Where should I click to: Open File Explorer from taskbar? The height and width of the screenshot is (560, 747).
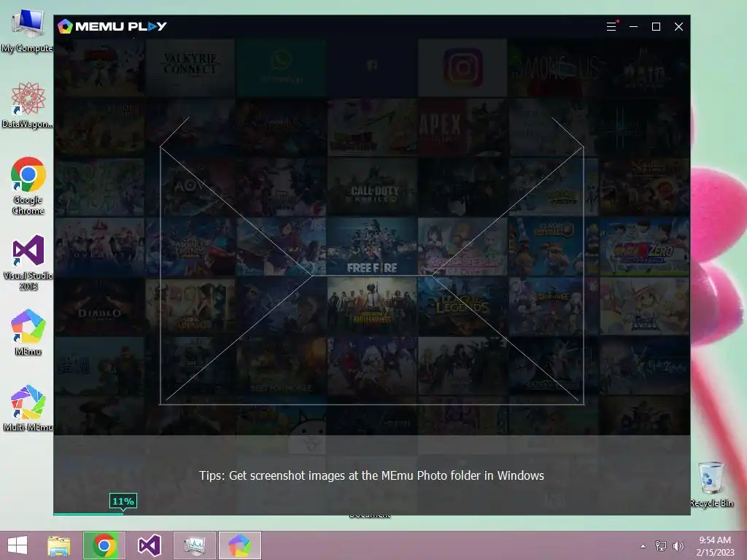(59, 545)
